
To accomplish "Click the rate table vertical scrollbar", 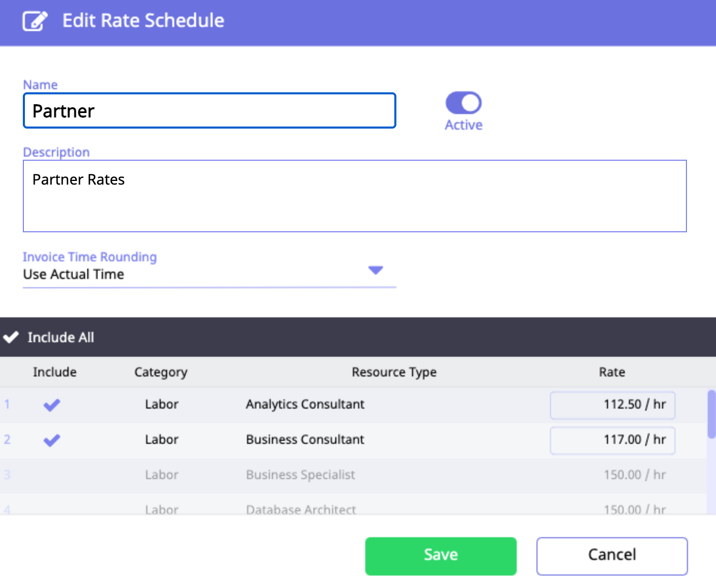I will tap(711, 415).
